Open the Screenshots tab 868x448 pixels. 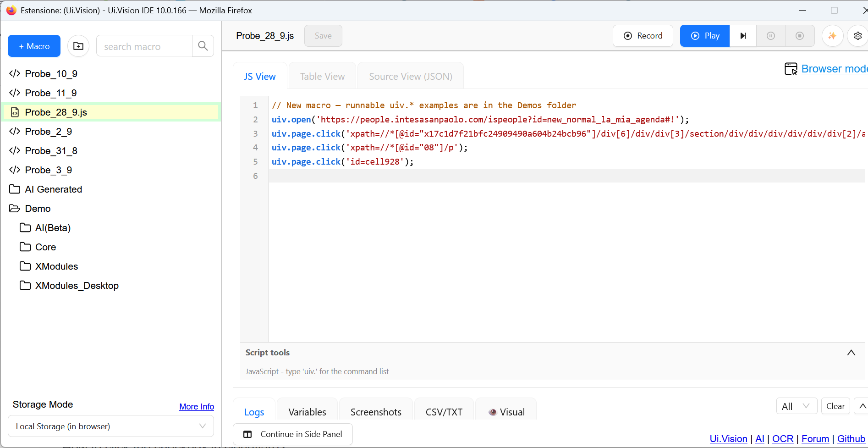376,412
